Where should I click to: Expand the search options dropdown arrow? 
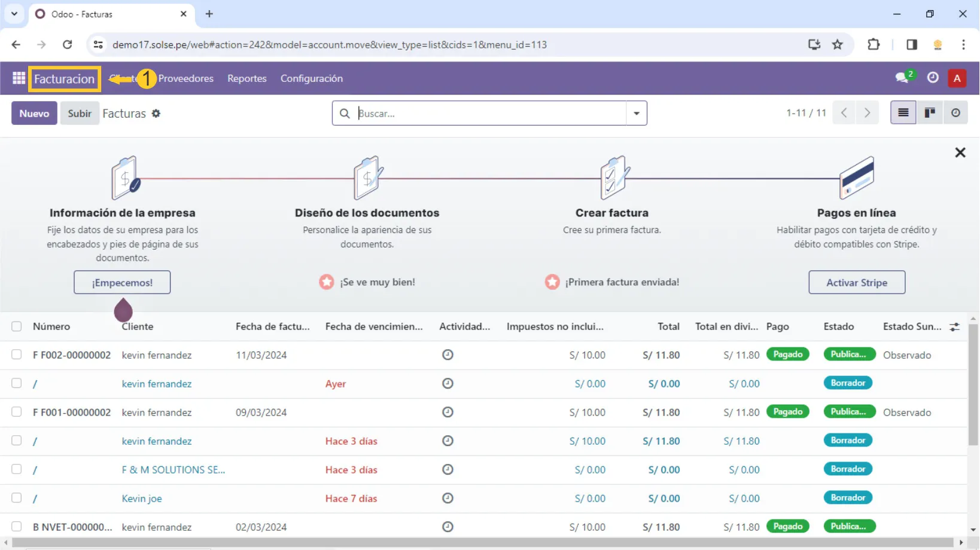[636, 113]
